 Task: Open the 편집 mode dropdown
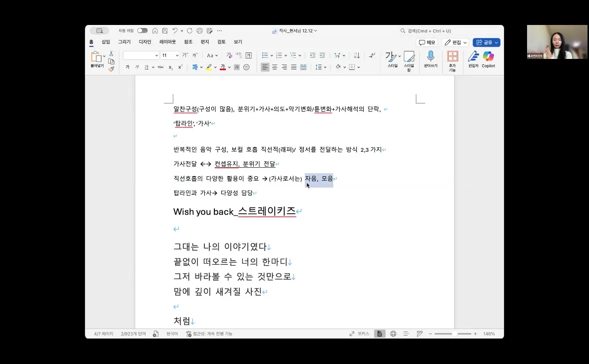(x=455, y=42)
